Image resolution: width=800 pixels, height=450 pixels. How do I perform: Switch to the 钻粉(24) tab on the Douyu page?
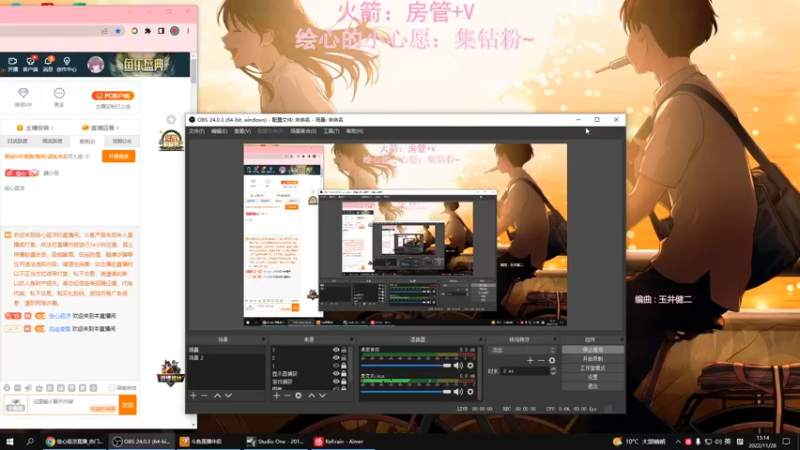pos(121,141)
